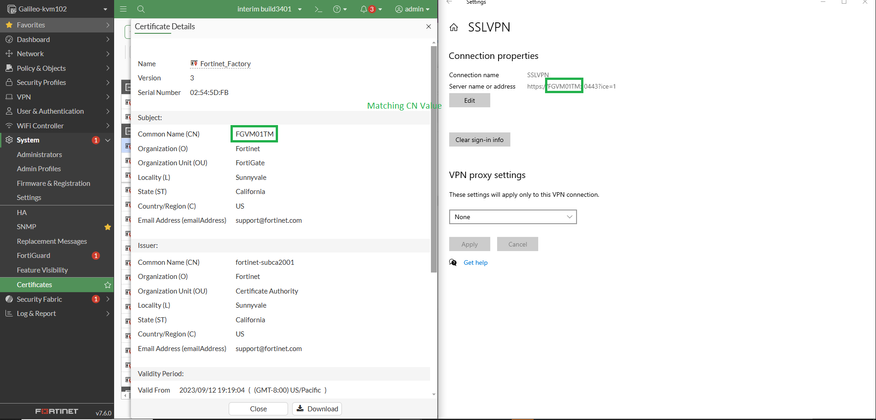
Task: Open the FortiGuard page
Action: pyautogui.click(x=33, y=255)
